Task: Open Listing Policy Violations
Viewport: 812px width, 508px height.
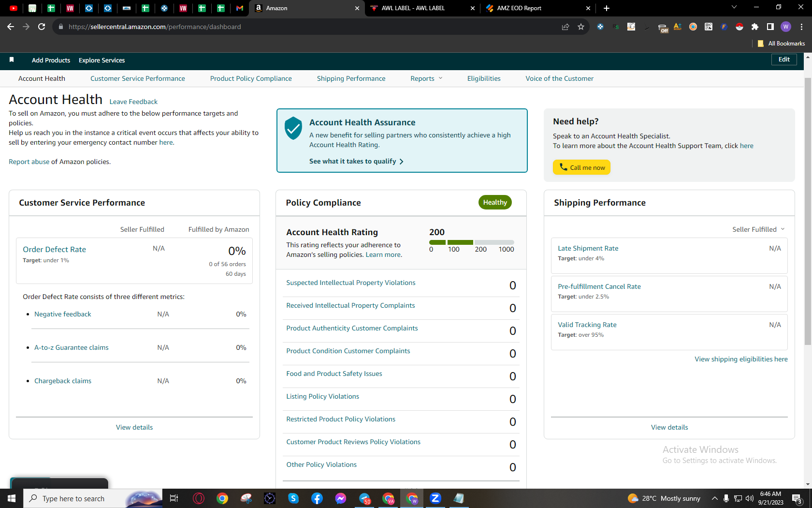Action: pyautogui.click(x=322, y=396)
